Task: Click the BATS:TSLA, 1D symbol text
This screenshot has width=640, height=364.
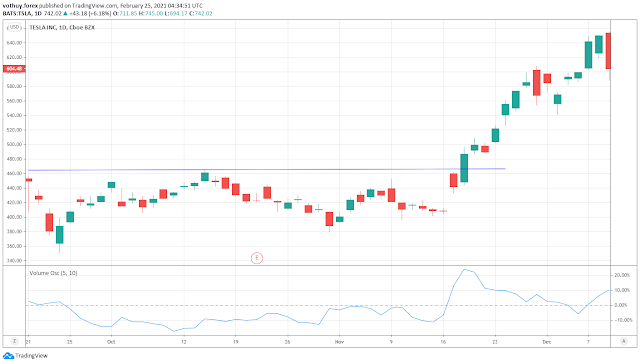Action: pyautogui.click(x=22, y=13)
